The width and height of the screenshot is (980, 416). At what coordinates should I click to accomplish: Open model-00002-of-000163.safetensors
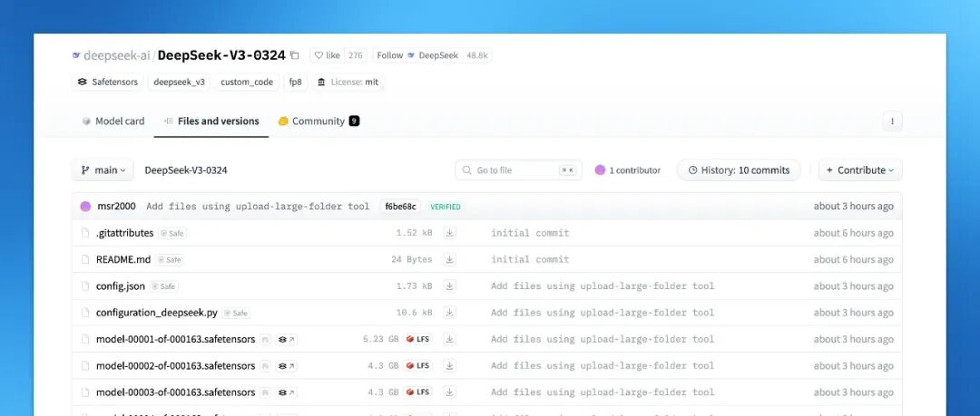[176, 365]
